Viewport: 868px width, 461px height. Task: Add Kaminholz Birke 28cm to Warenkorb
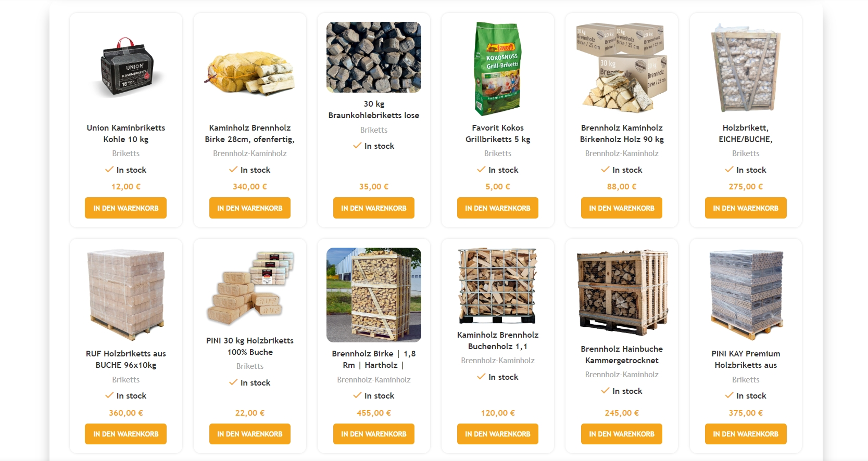point(250,208)
